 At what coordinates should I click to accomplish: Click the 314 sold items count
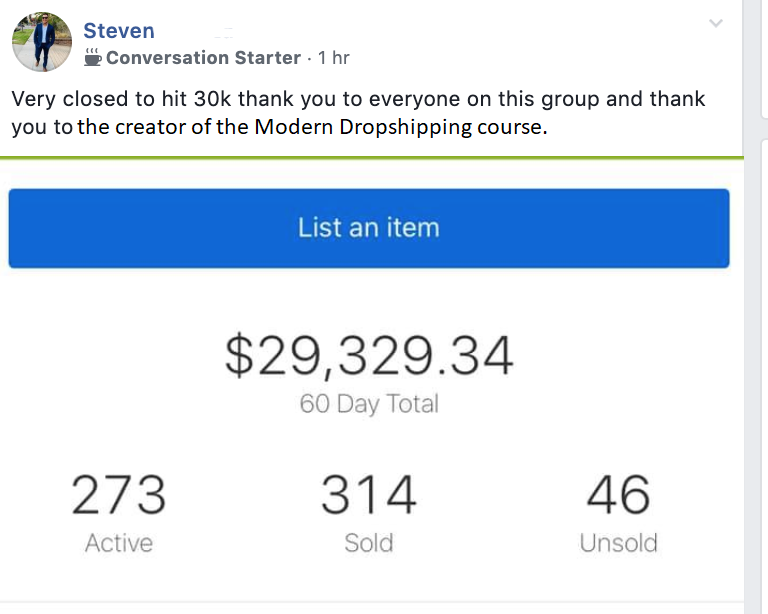pyautogui.click(x=368, y=495)
